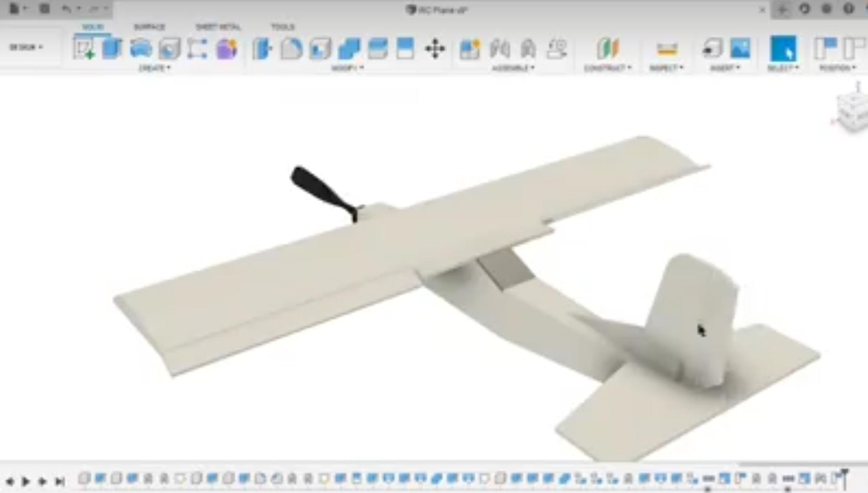Screen dimensions: 868x493
Task: Close the RC Plane document tab
Action: 762,10
